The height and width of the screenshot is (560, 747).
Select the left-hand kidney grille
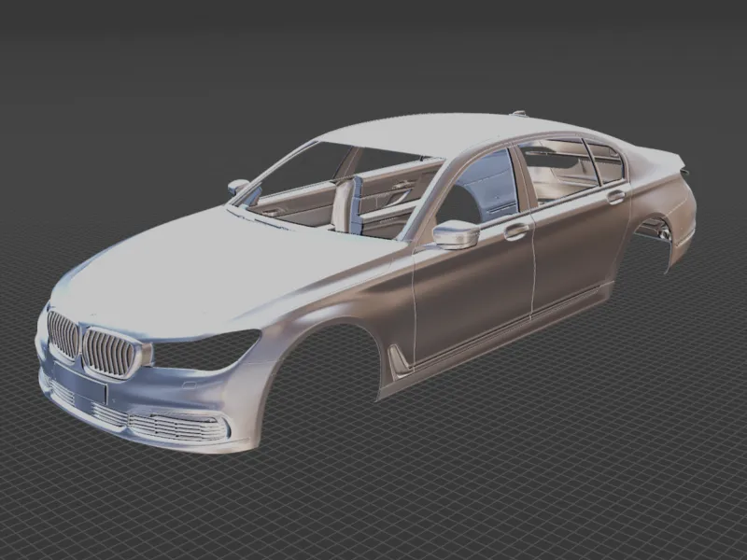[x=63, y=334]
